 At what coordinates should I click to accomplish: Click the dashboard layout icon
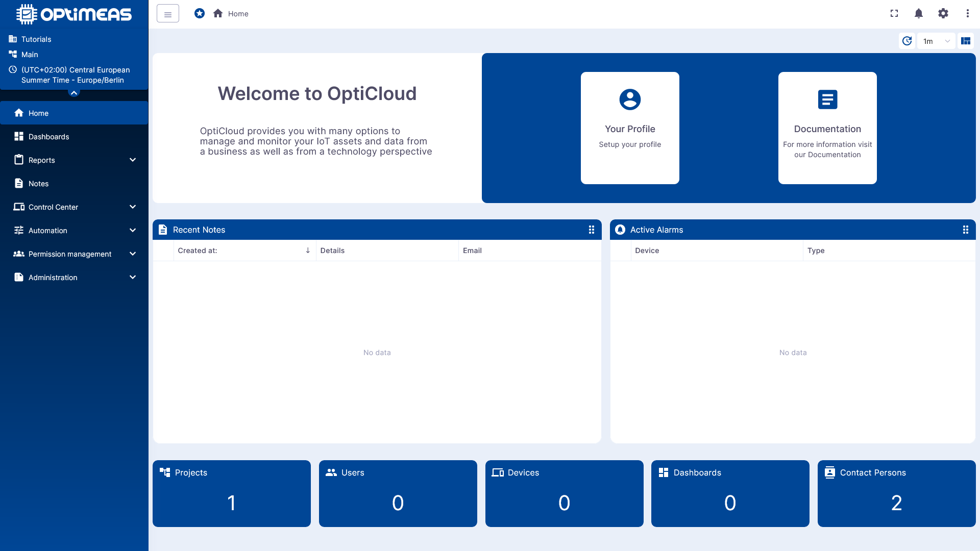click(x=966, y=41)
